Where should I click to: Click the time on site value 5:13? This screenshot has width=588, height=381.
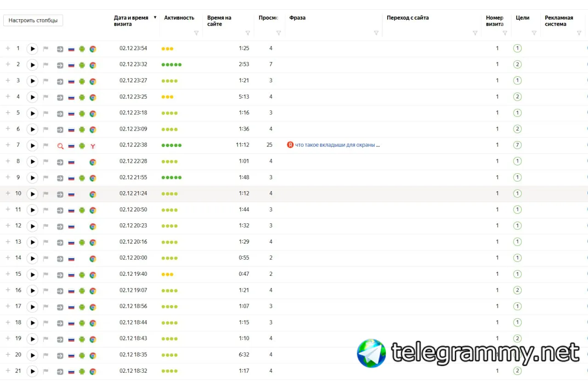pyautogui.click(x=244, y=97)
